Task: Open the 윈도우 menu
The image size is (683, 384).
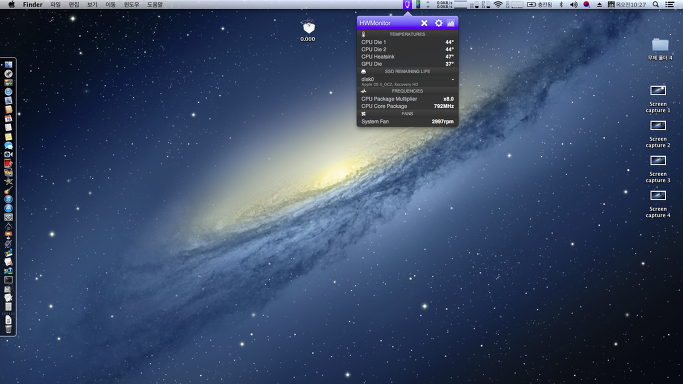Action: point(132,4)
